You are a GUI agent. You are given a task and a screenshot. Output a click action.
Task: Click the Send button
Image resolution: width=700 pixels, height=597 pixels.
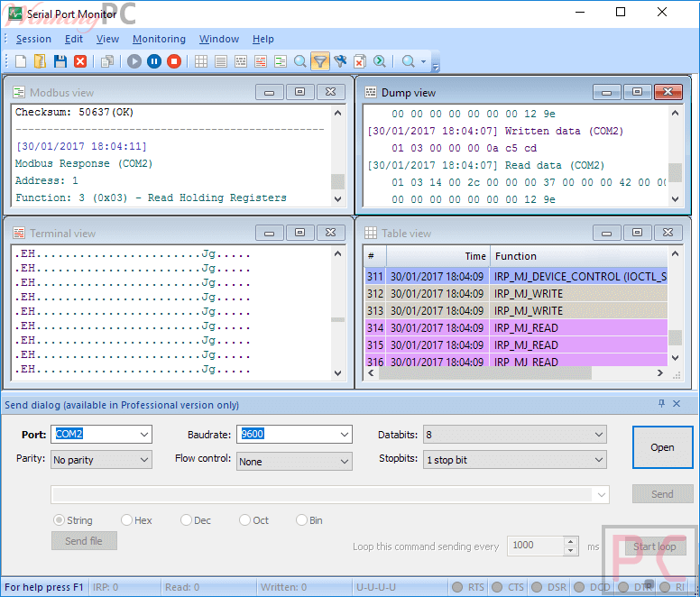pyautogui.click(x=662, y=494)
